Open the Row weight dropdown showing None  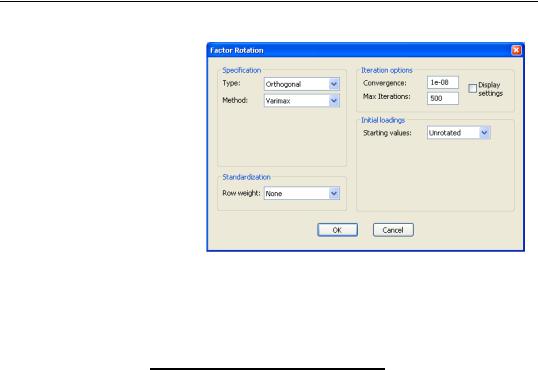(x=302, y=194)
